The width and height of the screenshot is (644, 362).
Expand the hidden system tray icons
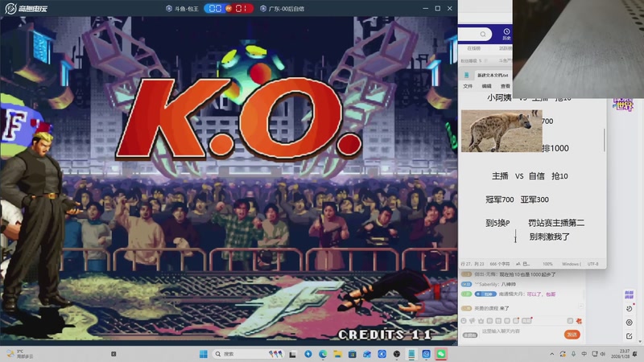(552, 354)
